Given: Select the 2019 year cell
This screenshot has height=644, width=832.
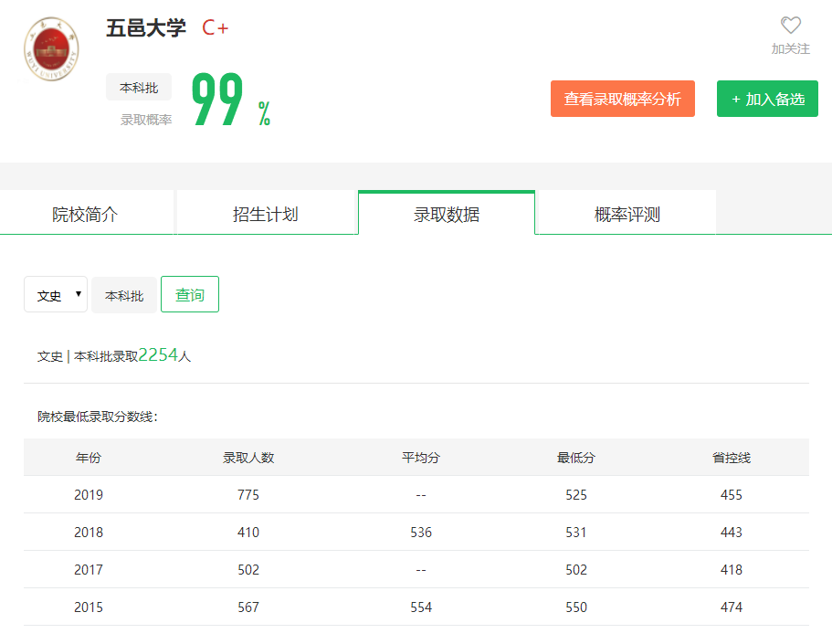Looking at the screenshot, I should click(89, 495).
